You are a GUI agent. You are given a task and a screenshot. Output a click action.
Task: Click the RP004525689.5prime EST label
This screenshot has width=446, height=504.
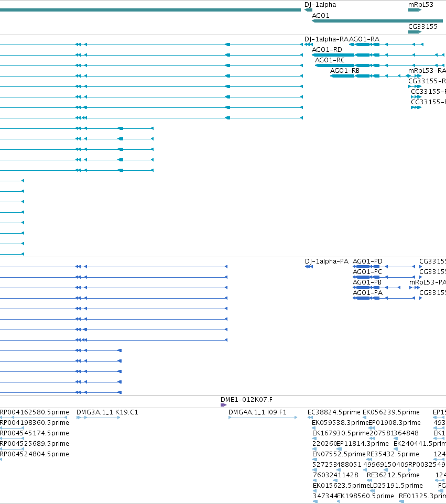click(x=35, y=444)
